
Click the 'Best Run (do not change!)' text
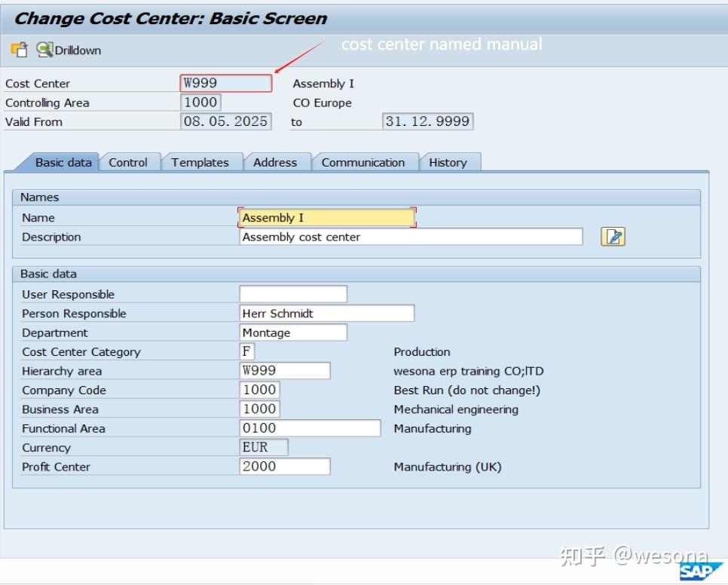pos(467,390)
